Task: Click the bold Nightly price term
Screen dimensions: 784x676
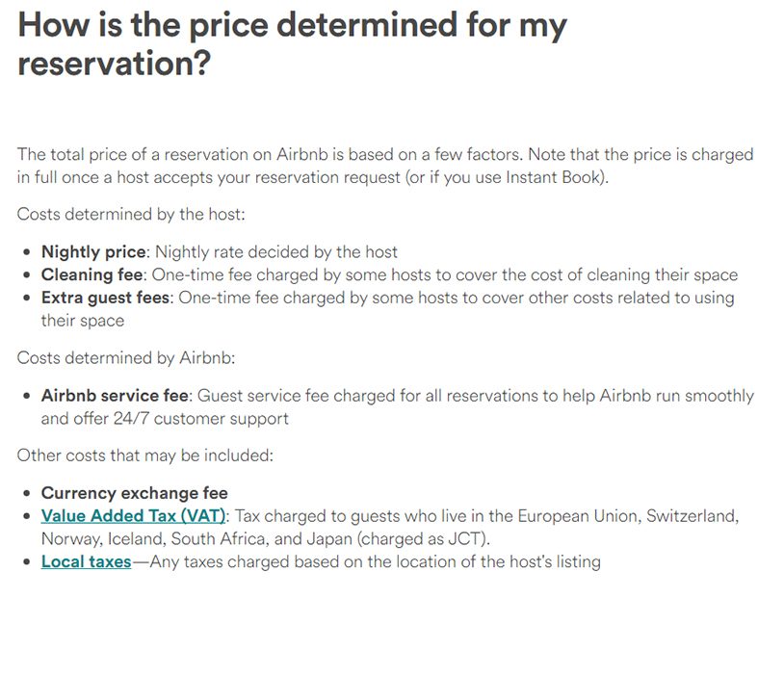Action: pyautogui.click(x=93, y=251)
